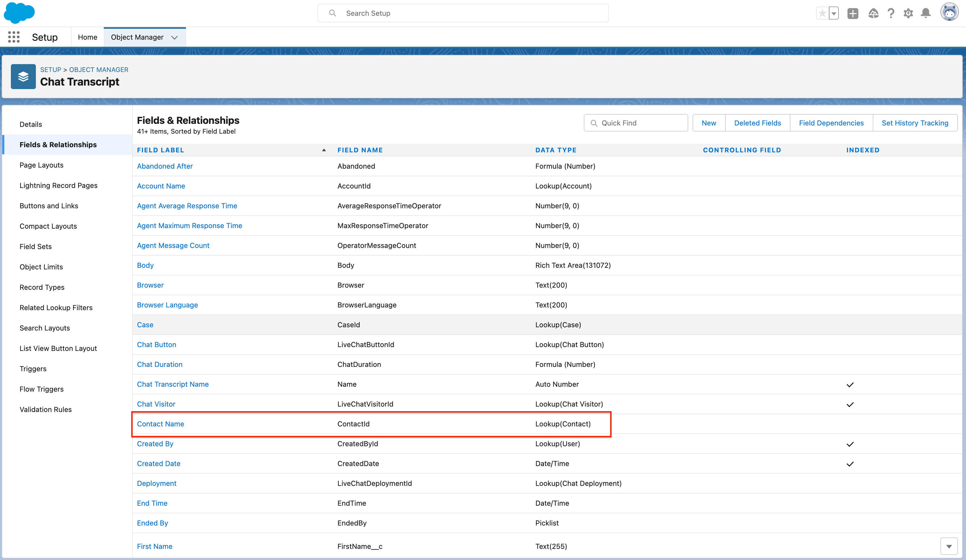Select the Object Manager tab
Viewport: 966px width, 560px height.
(137, 37)
